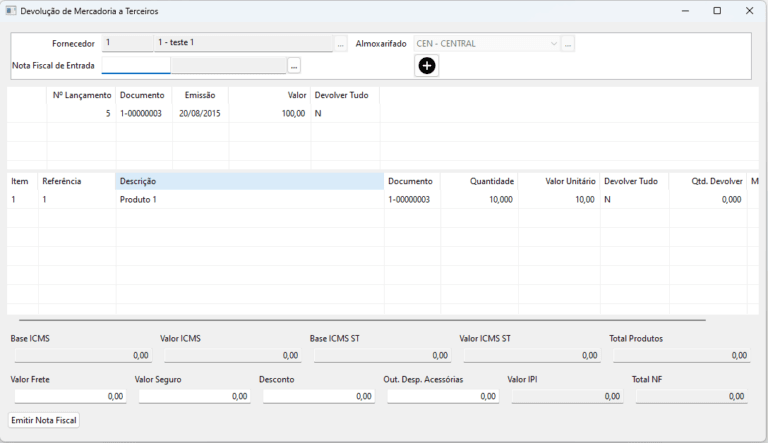Click the horizontal scrollbar of items grid

(362, 320)
